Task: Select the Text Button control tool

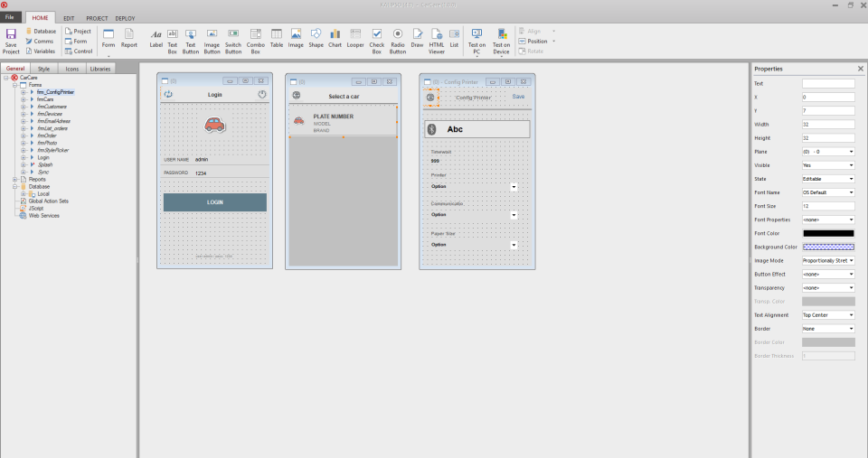Action: tap(191, 42)
